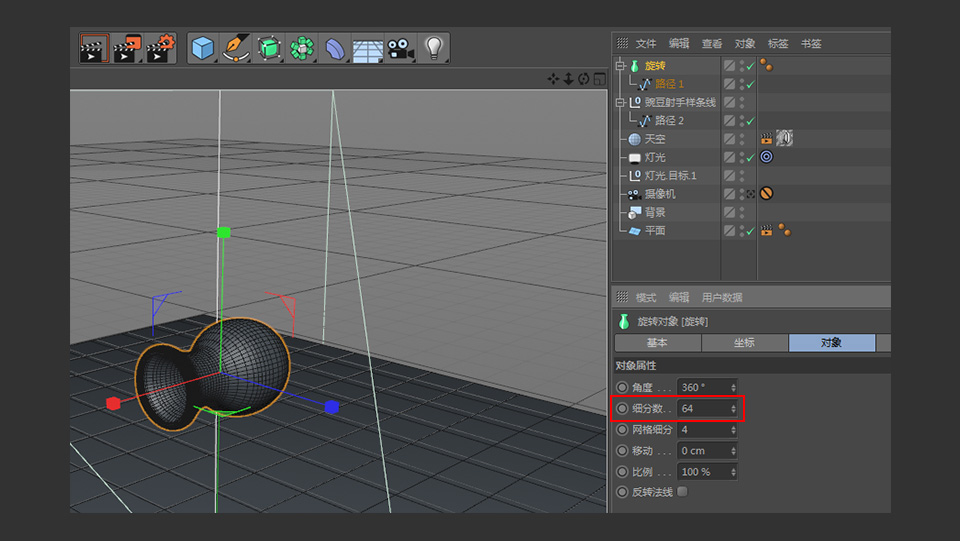The height and width of the screenshot is (541, 960).
Task: Click material tag on 天空 row
Action: (x=784, y=138)
